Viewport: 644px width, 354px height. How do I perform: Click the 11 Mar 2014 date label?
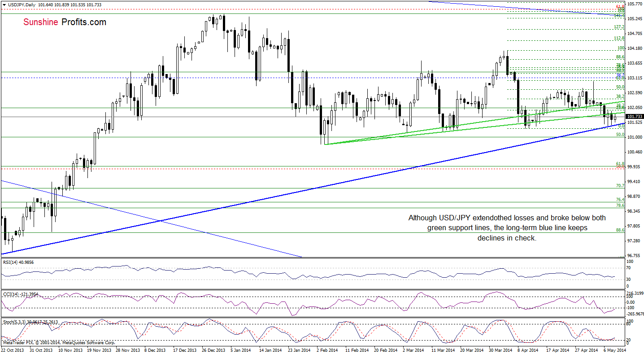point(444,350)
